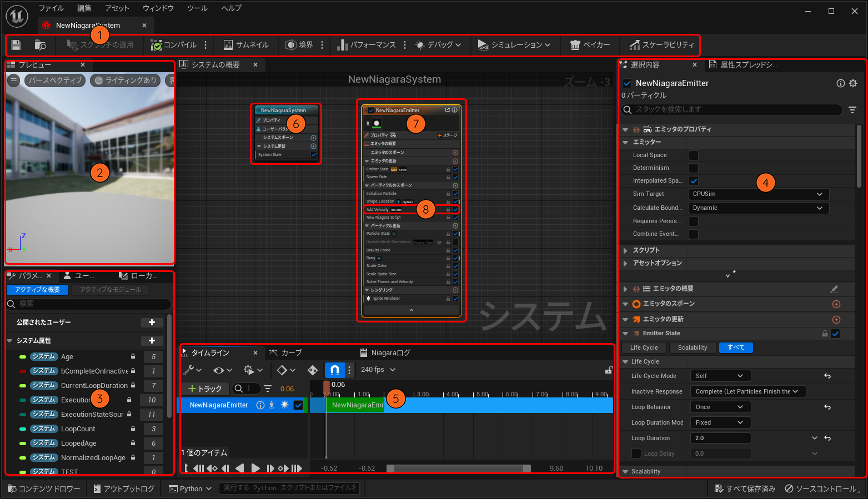Click the Save asset icon in toolbar
Screen dimensions: 868x499
coord(16,45)
